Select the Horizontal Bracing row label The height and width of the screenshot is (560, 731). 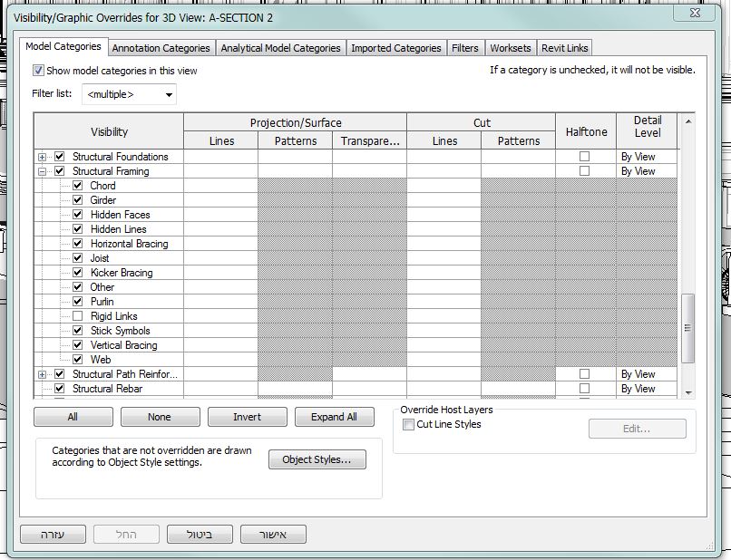point(129,244)
